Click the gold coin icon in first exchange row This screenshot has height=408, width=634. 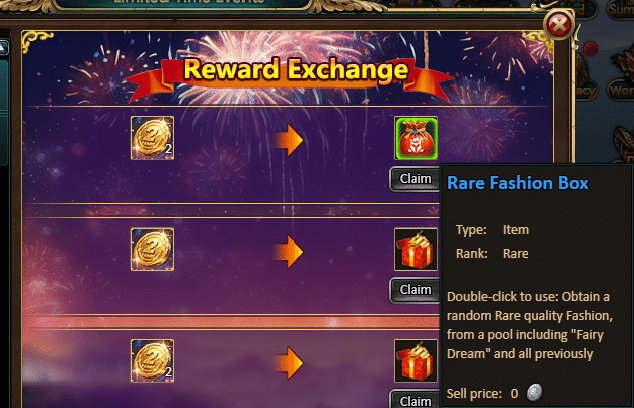152,138
